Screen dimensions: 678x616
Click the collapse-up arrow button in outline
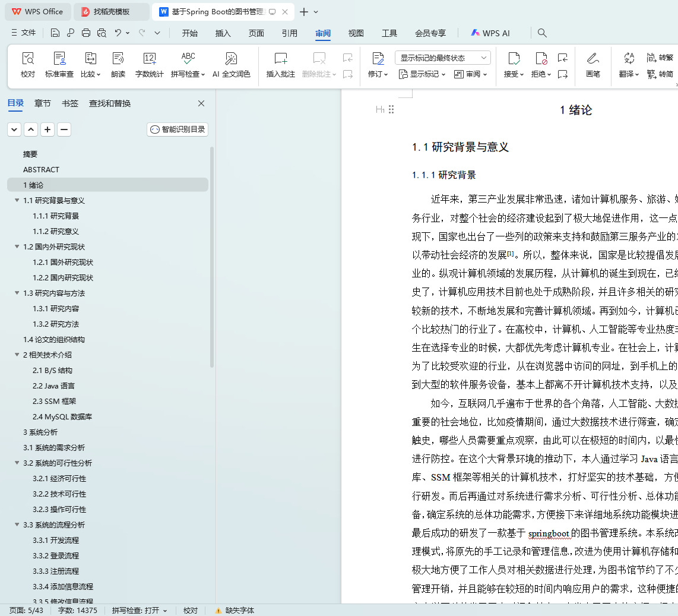[x=31, y=129]
